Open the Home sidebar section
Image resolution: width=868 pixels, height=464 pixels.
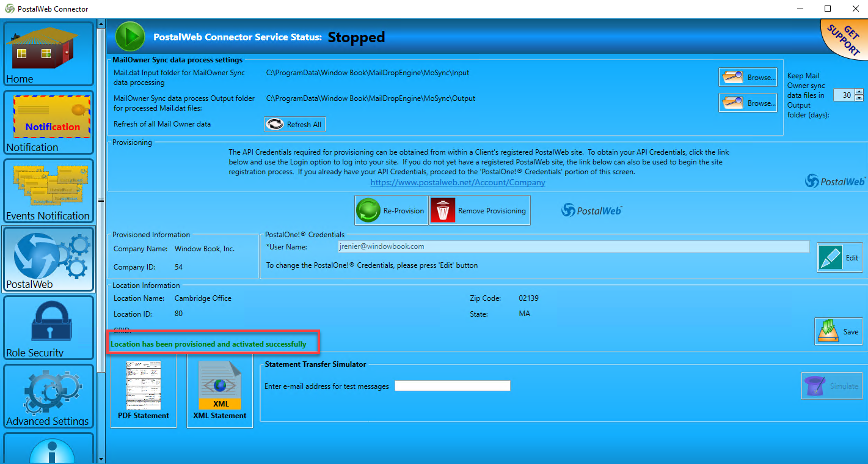49,54
